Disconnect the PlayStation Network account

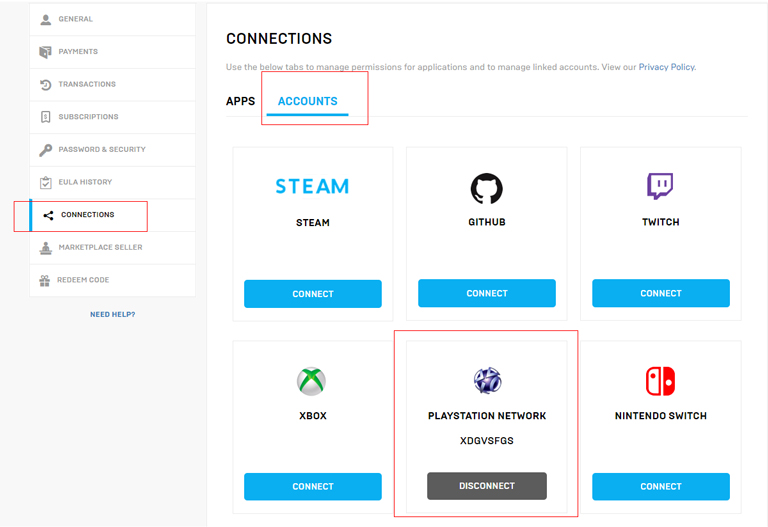tap(487, 486)
